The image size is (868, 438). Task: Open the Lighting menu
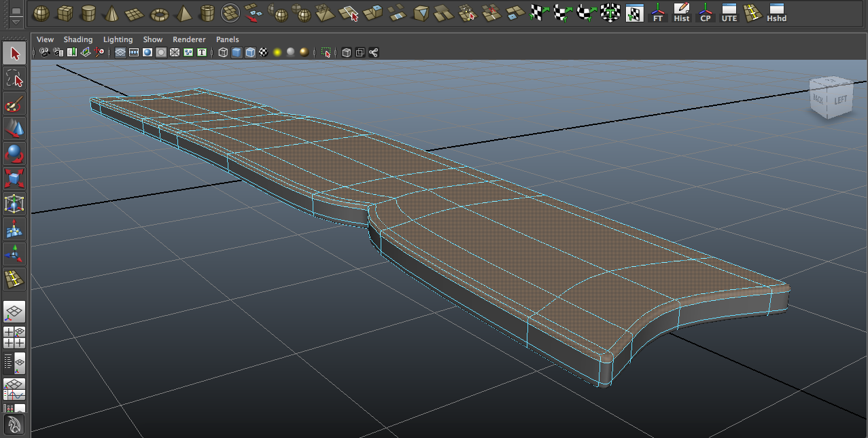[x=118, y=39]
